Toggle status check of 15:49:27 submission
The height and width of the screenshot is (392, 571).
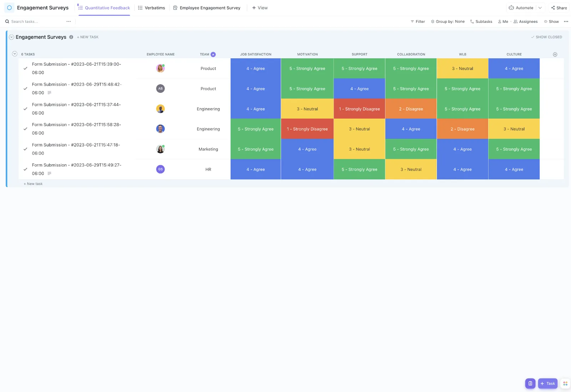tap(25, 169)
